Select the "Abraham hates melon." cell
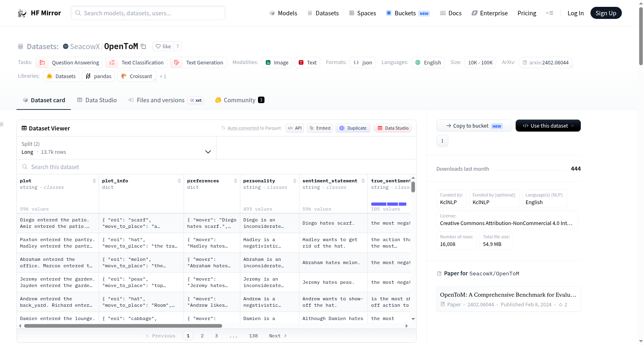The image size is (644, 345). coord(333,262)
